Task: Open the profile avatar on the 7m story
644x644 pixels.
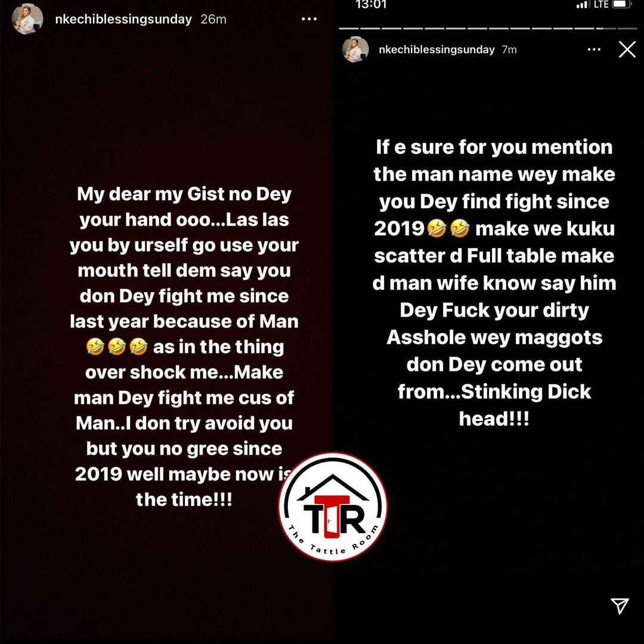Action: (x=355, y=49)
